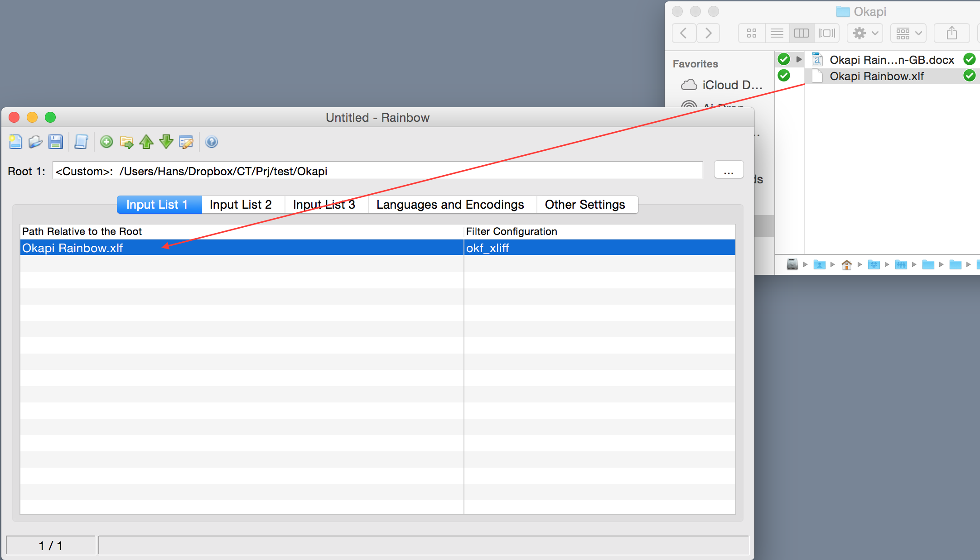Click the Finder Share button

(952, 33)
